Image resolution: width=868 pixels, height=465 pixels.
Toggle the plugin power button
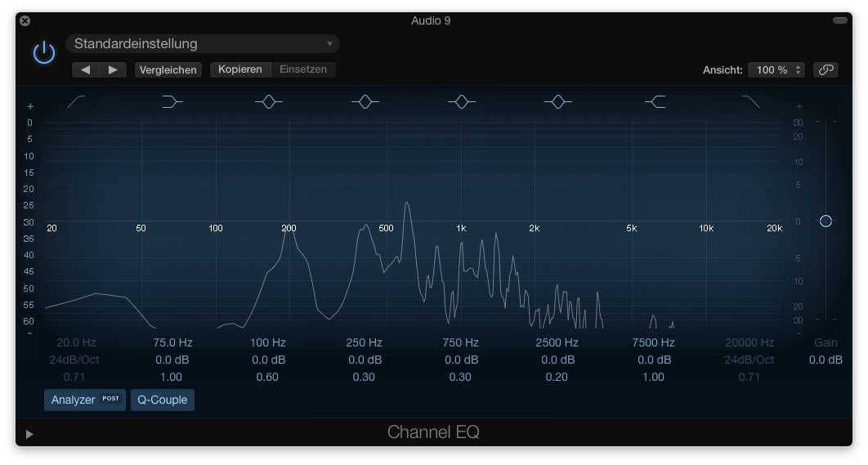tap(44, 53)
